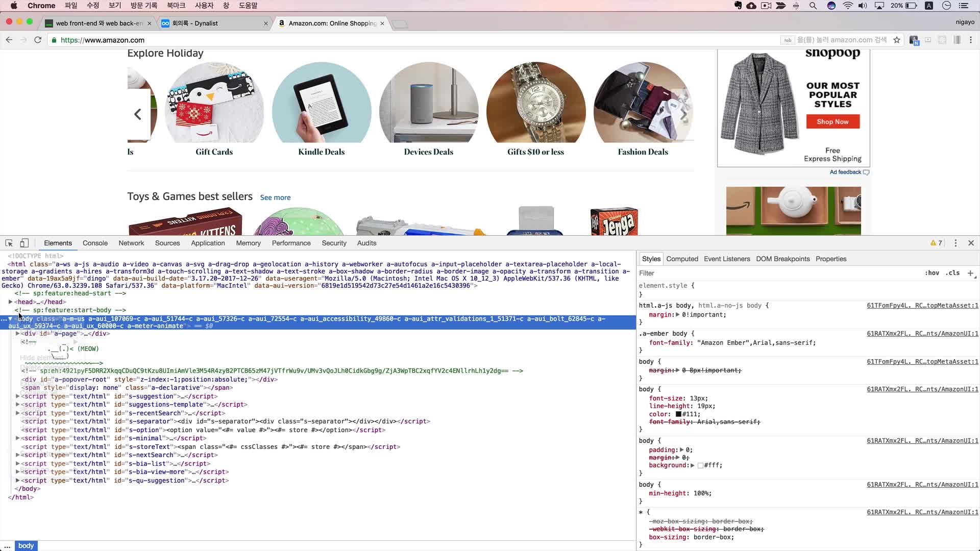Expand the suggestions-template script node
Viewport: 980px width, 551px height.
[17, 405]
